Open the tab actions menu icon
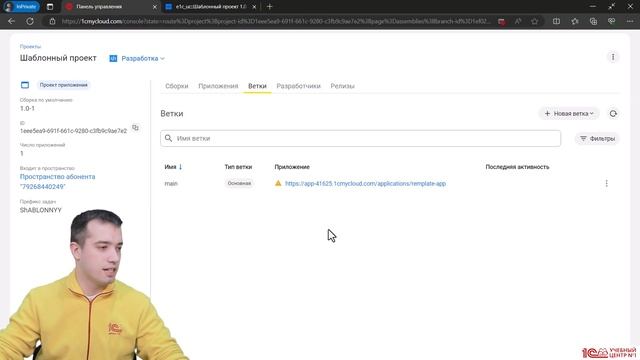 50,7
